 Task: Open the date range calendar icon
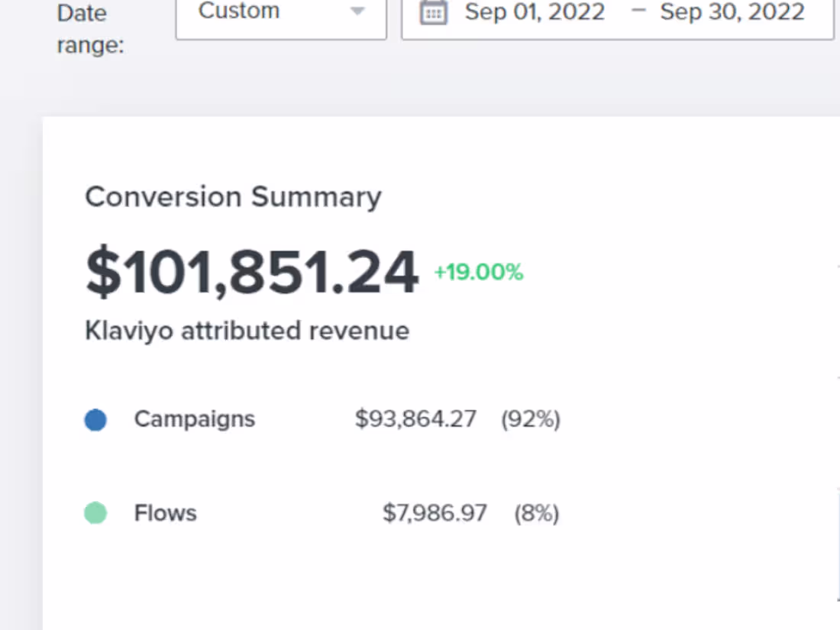pos(434,13)
